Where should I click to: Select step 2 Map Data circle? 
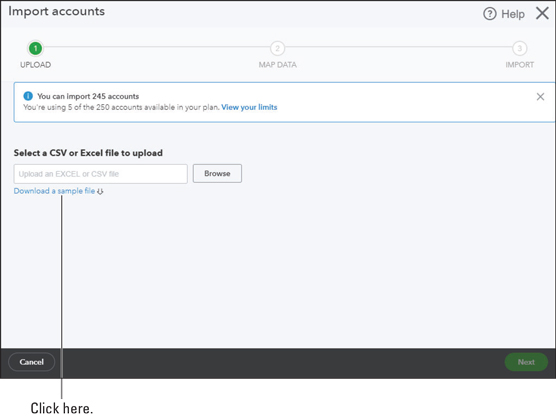click(x=277, y=48)
